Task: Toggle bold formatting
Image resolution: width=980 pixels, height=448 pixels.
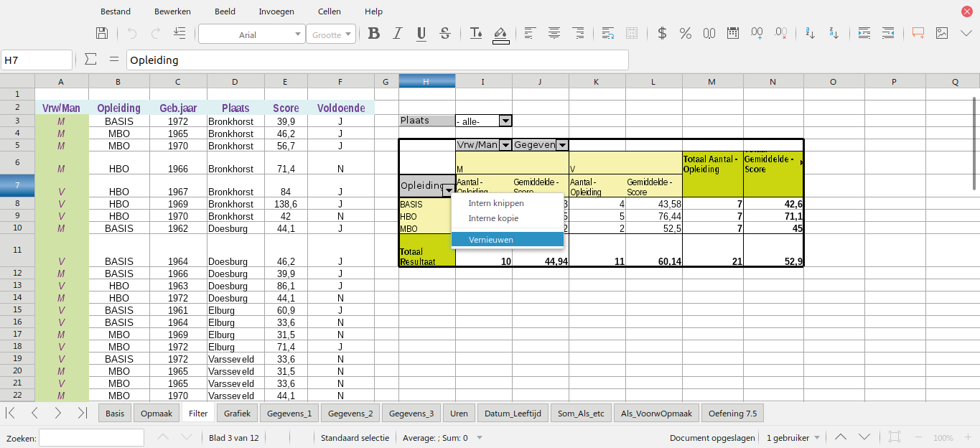Action: pyautogui.click(x=373, y=34)
